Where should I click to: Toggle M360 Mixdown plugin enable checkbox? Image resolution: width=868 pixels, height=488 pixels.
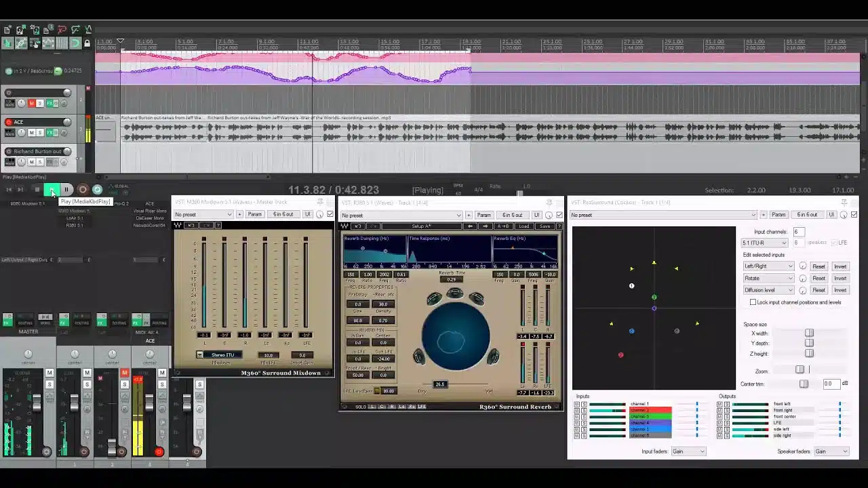(x=330, y=214)
